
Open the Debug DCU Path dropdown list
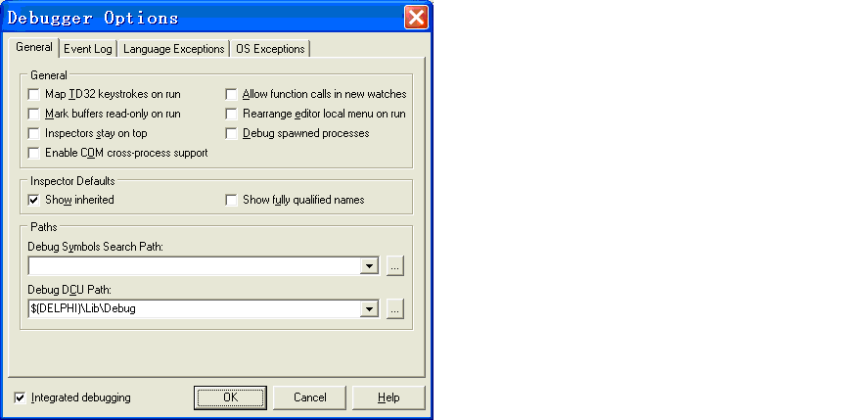pyautogui.click(x=369, y=309)
